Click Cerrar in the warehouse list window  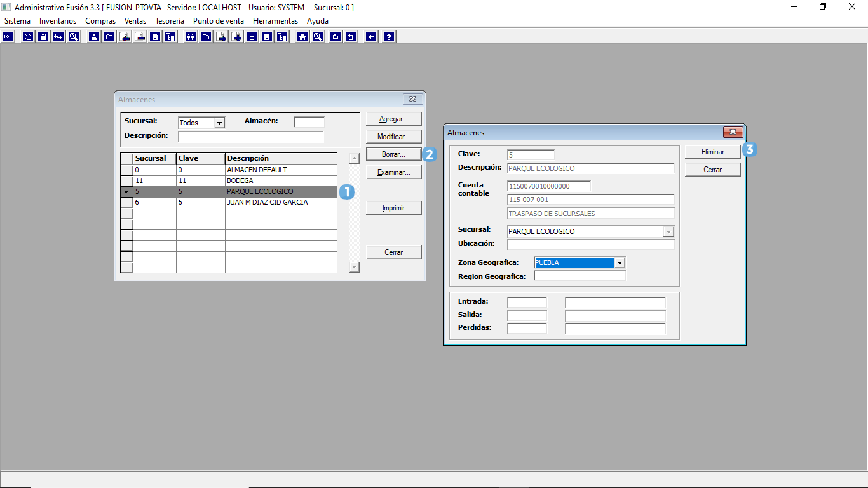coord(394,252)
